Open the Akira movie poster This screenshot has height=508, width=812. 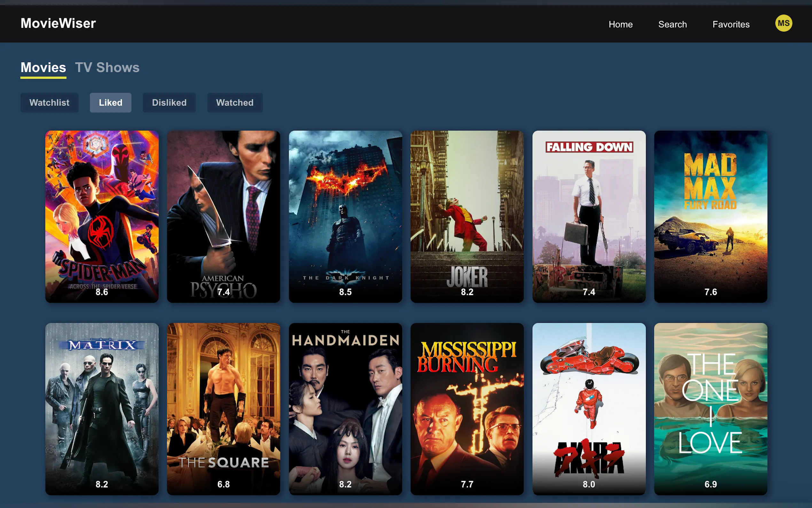pyautogui.click(x=589, y=409)
